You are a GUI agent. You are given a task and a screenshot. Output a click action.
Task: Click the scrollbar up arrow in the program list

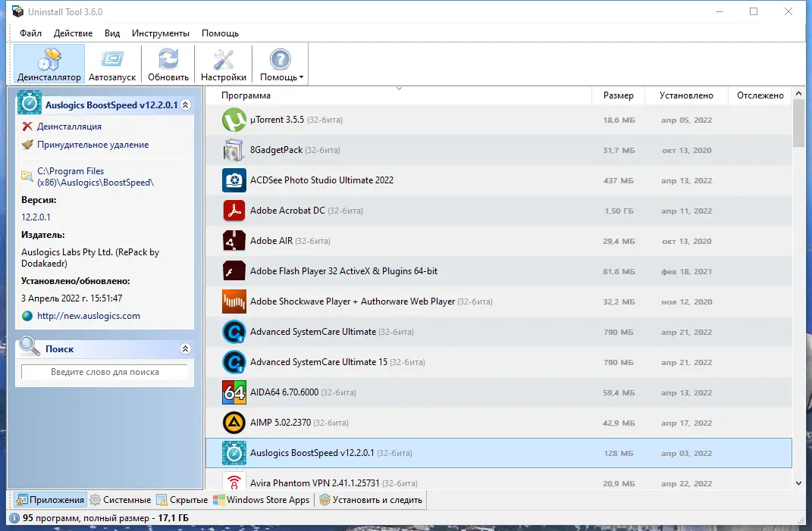(x=798, y=94)
